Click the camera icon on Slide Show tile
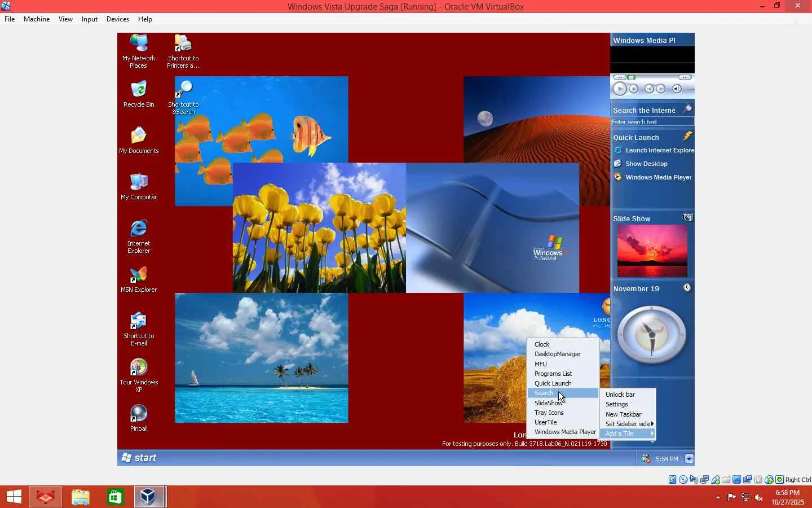Screen dimensions: 812x508 pyautogui.click(x=687, y=217)
